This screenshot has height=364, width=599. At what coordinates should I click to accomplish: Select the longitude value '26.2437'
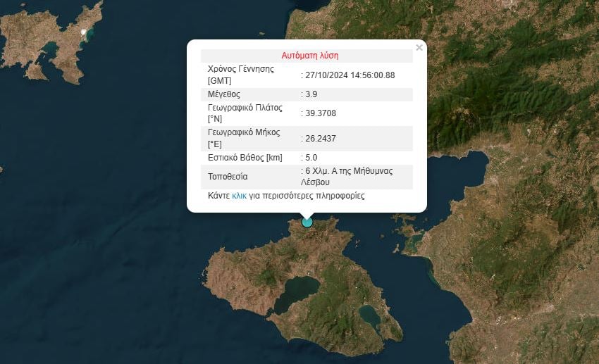coord(321,139)
